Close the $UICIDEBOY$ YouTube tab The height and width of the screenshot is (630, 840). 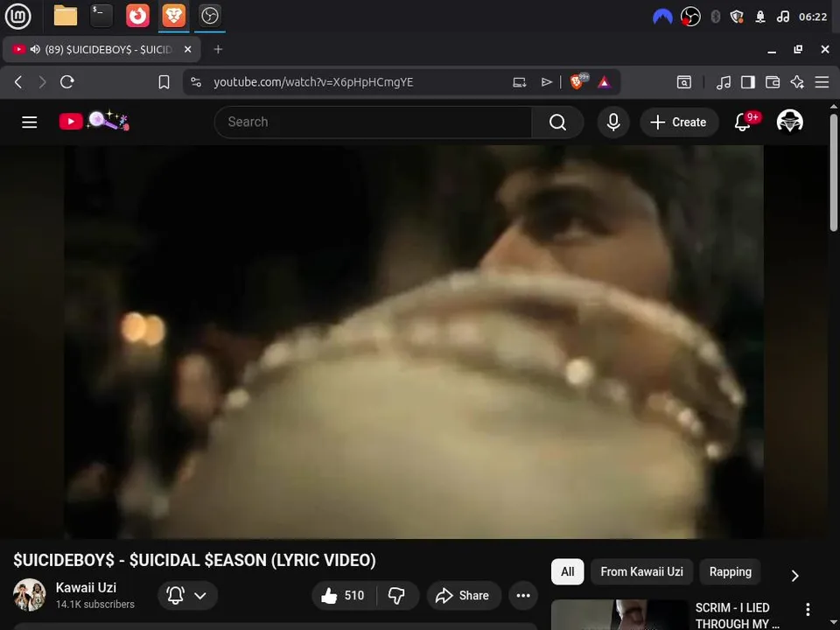click(x=187, y=49)
